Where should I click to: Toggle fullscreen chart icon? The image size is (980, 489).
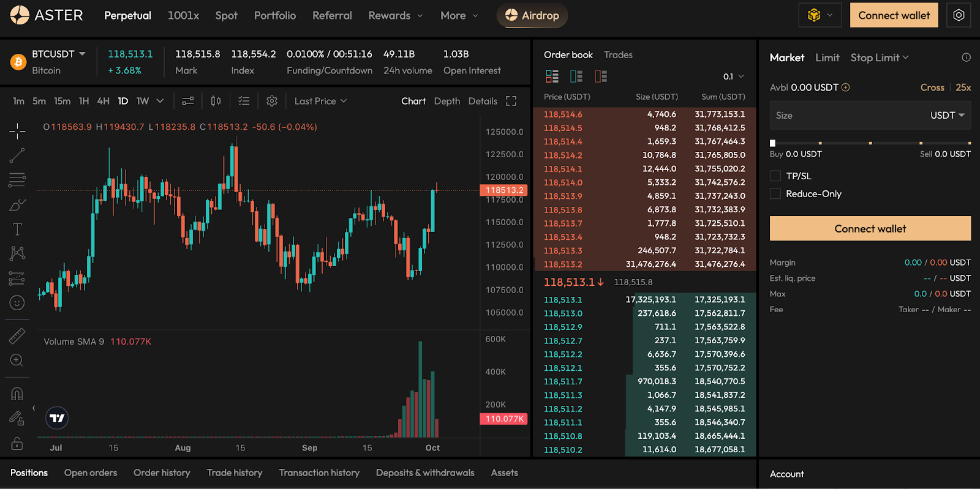(511, 101)
